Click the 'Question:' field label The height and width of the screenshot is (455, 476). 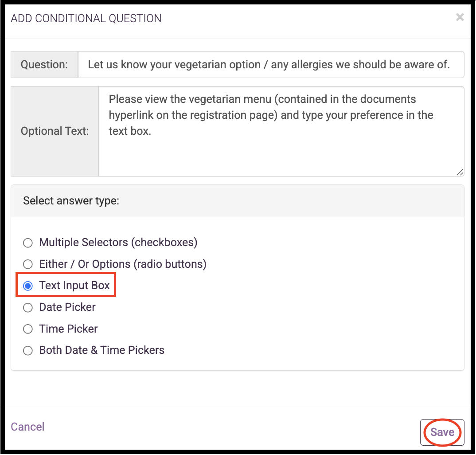coord(44,65)
